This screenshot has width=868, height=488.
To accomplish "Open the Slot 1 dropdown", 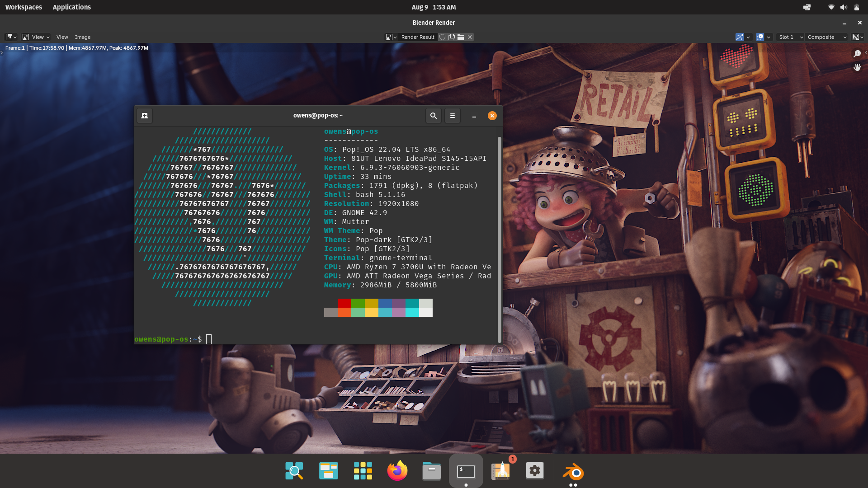I will coord(791,37).
